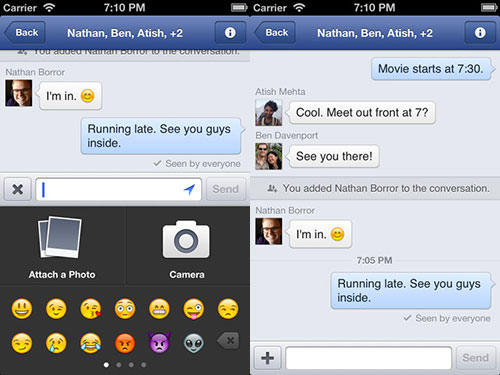
Task: Go to third emoji page dot
Action: [131, 365]
